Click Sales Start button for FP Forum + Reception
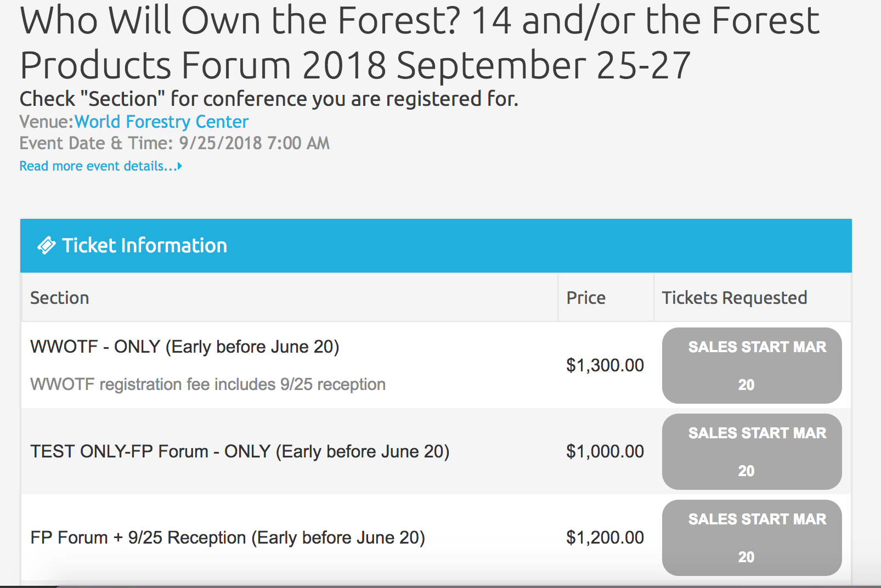The image size is (881, 588). pos(752,538)
